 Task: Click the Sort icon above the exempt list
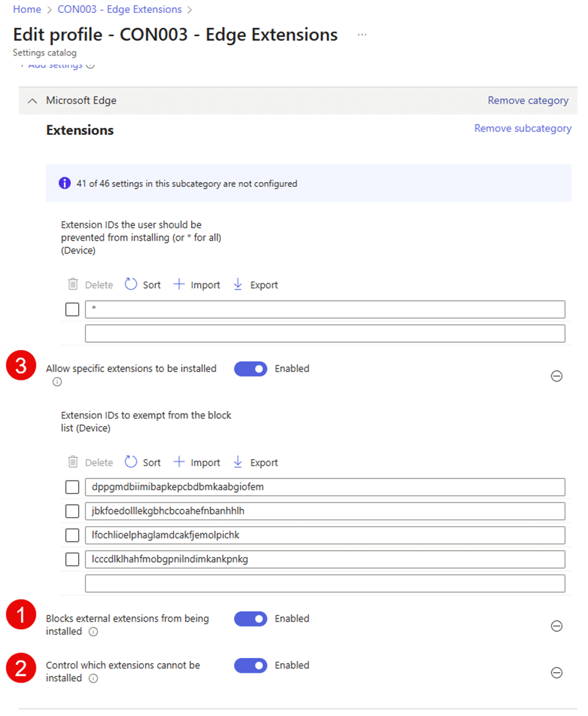132,462
